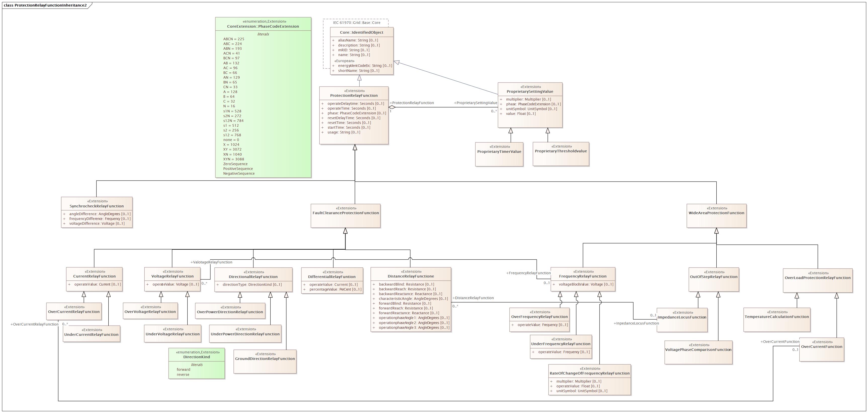Click the voltageDifference: Voltage attribute
Viewport: 868px width, 413px height.
(97, 224)
